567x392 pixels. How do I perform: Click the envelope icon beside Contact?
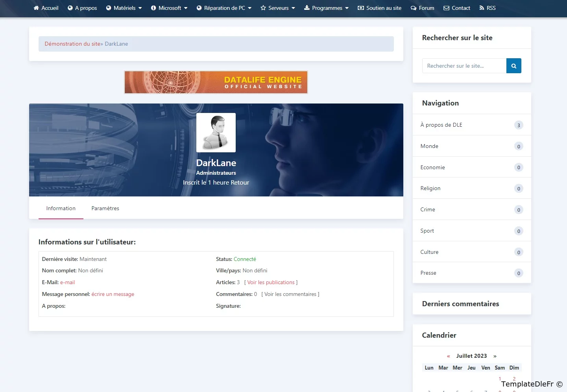(446, 8)
